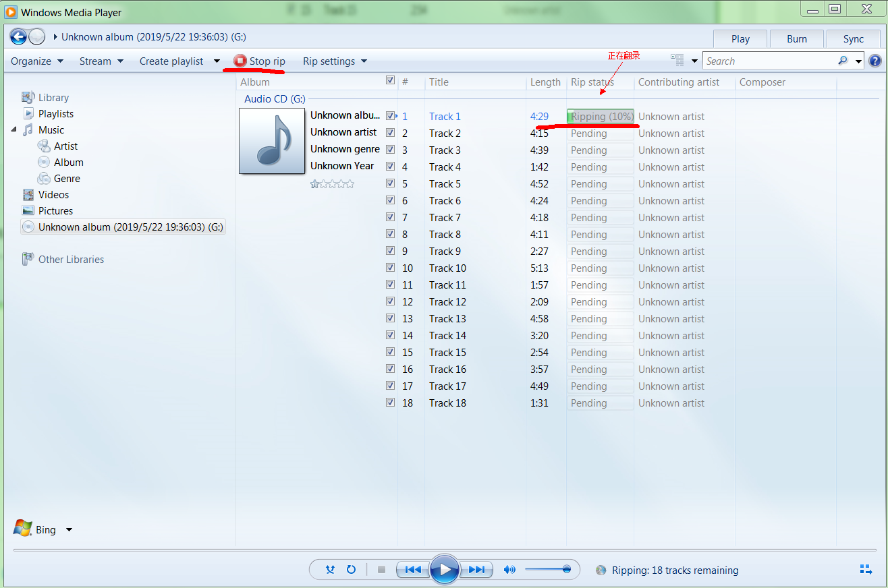Image resolution: width=888 pixels, height=588 pixels.
Task: Sort by the Length column header
Action: coord(545,82)
